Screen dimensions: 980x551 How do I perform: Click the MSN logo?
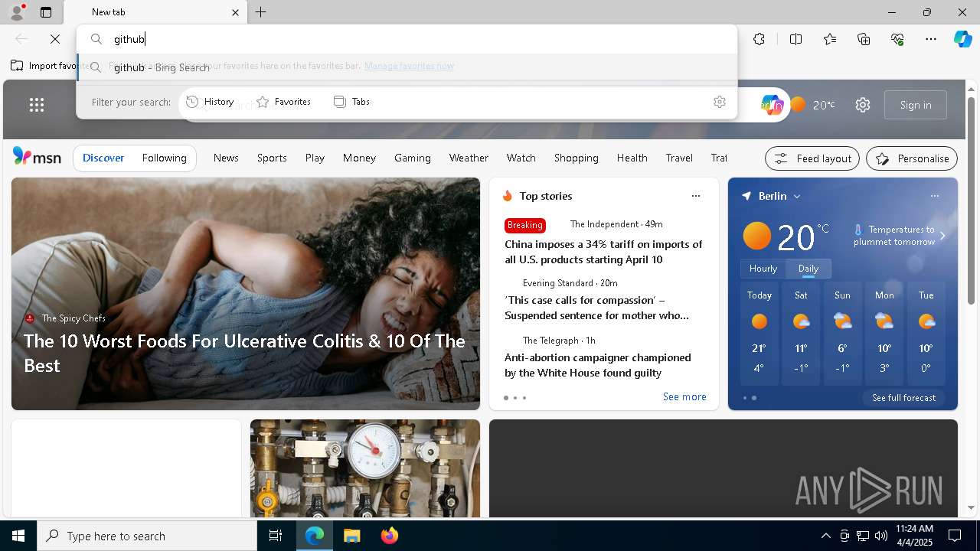[37, 157]
